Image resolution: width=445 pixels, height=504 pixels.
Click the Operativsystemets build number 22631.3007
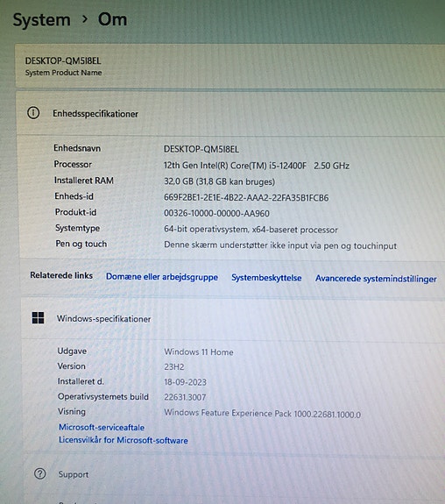pyautogui.click(x=185, y=397)
